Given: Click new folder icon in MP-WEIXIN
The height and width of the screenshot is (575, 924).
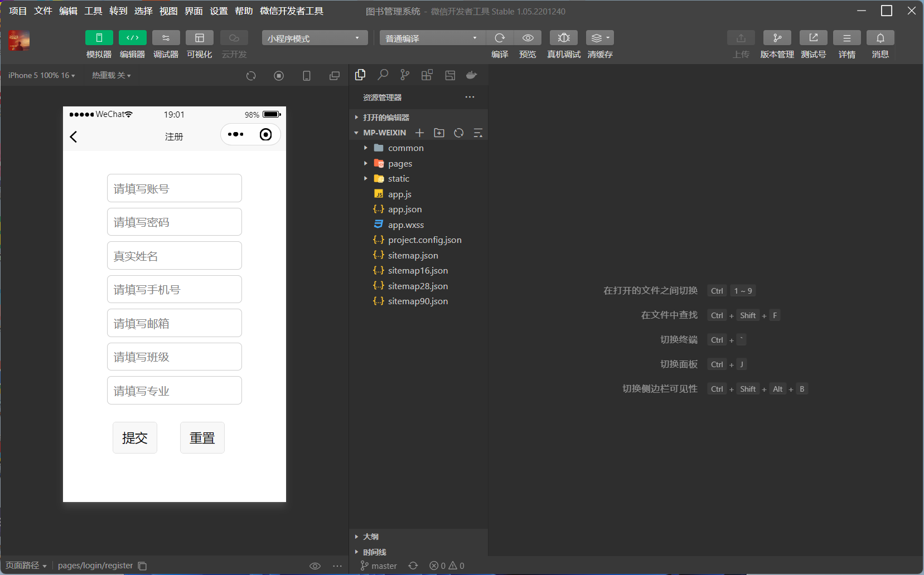Looking at the screenshot, I should tap(439, 133).
